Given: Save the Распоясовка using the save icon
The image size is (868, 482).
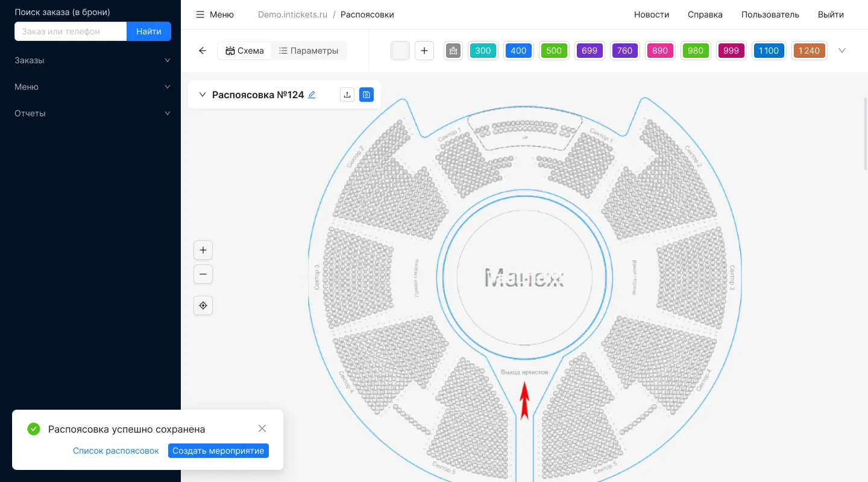Looking at the screenshot, I should coord(366,95).
